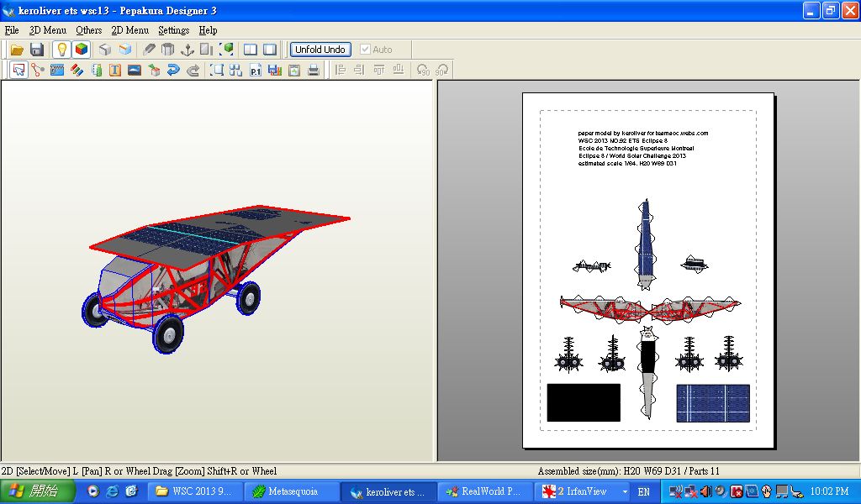Click the Unfold Undo button
Screen dimensions: 861x504
click(320, 50)
